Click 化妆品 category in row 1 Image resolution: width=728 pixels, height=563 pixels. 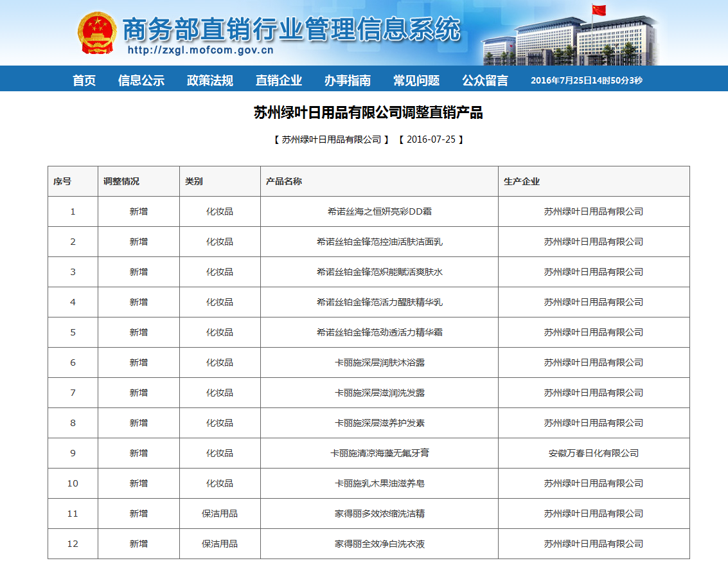click(220, 211)
